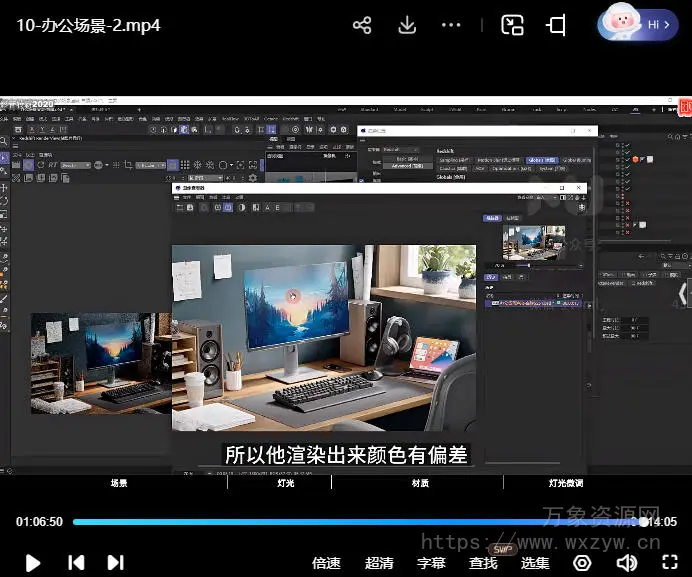Open the 超清 video quality selector
Screen dimensions: 692x577
coord(379,563)
